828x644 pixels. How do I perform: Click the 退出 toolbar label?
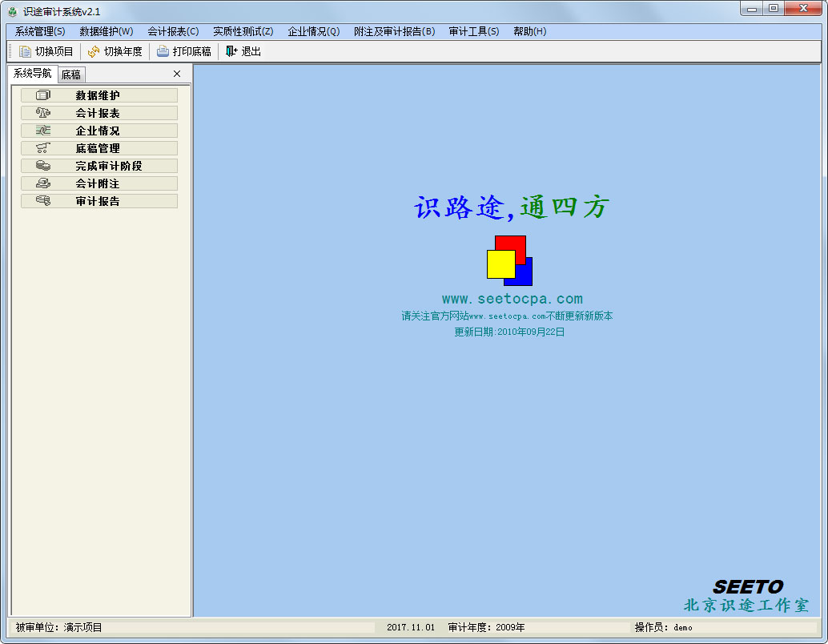pos(251,51)
